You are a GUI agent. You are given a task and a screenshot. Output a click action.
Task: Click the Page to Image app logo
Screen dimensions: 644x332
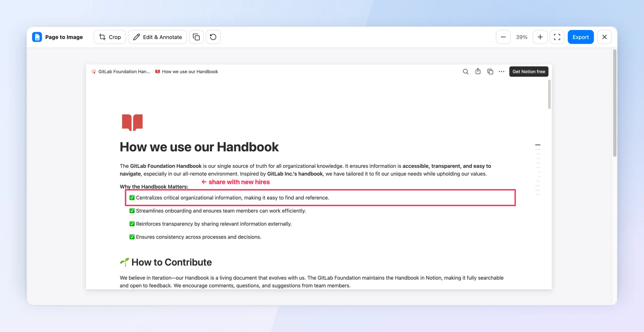coord(37,37)
